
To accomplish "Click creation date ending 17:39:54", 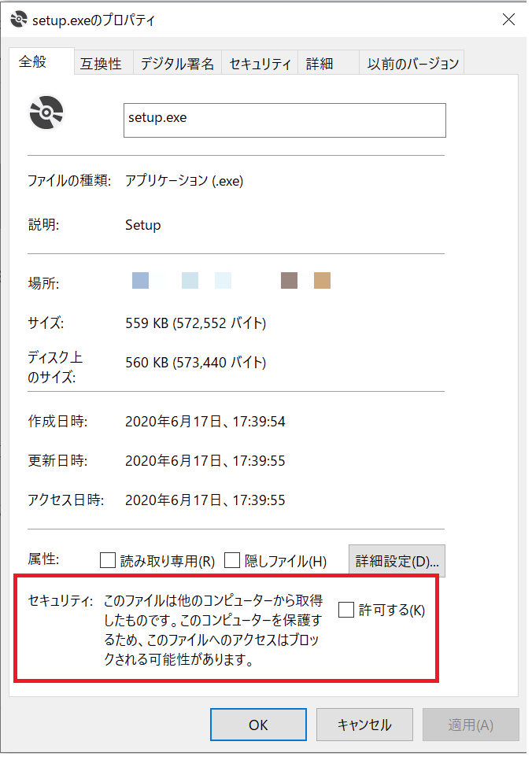I will pyautogui.click(x=205, y=422).
